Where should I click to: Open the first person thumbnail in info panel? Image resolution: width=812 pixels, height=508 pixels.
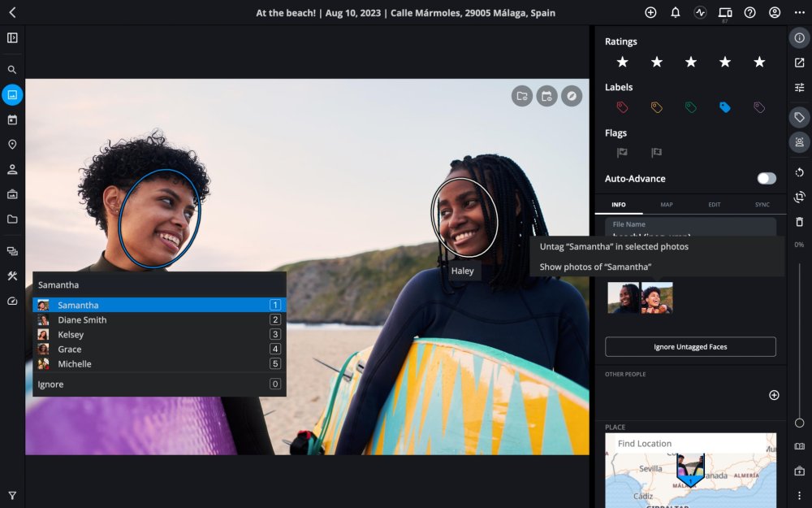(624, 298)
